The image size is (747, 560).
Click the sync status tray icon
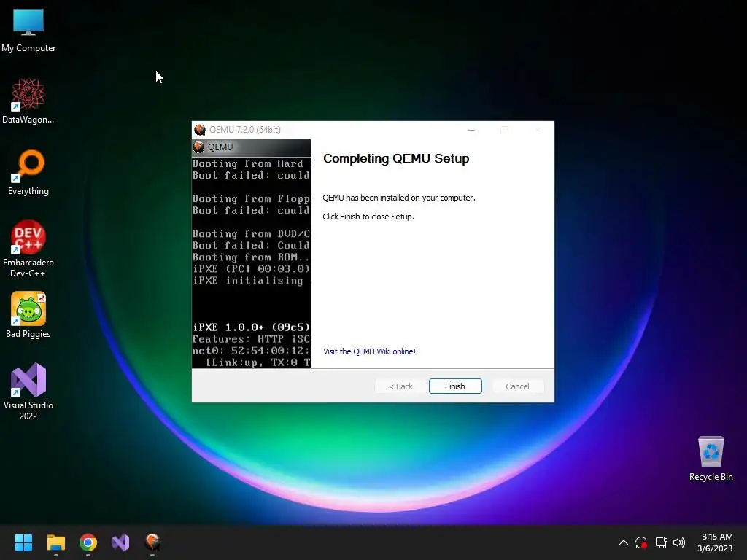pos(641,542)
